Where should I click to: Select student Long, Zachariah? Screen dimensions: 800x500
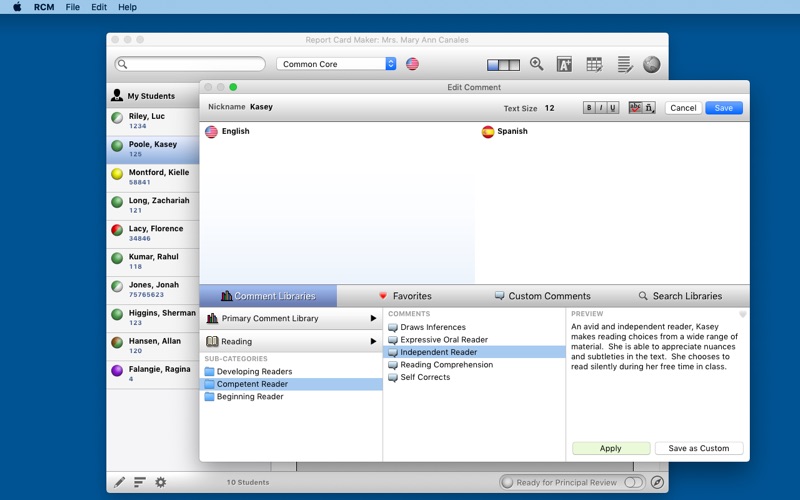153,206
